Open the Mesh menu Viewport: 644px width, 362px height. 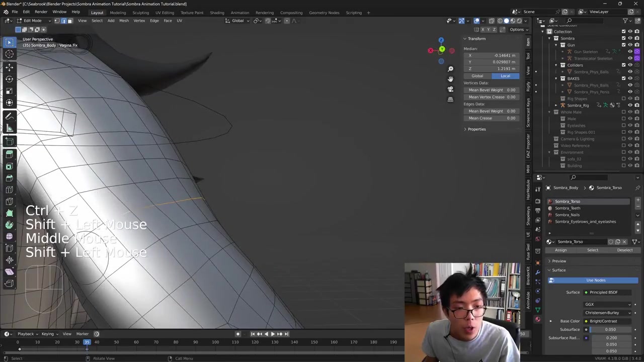pos(124,21)
